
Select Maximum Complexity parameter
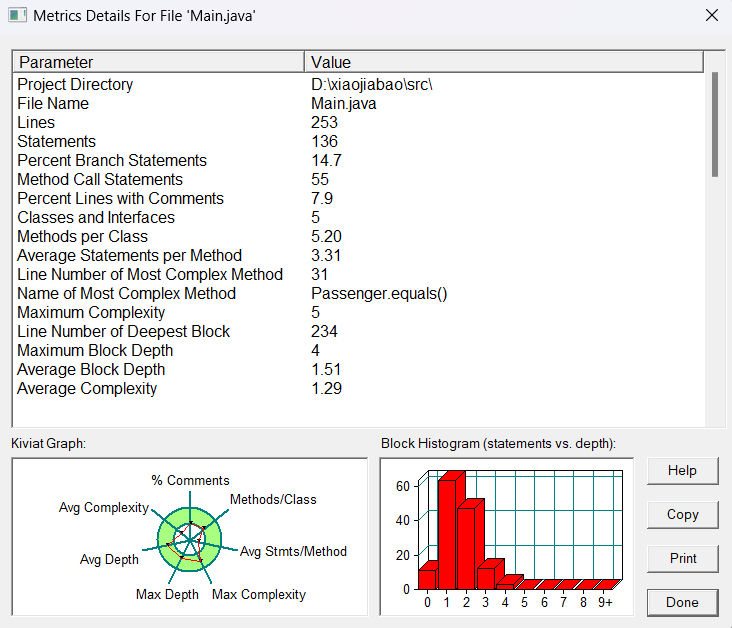[x=91, y=313]
